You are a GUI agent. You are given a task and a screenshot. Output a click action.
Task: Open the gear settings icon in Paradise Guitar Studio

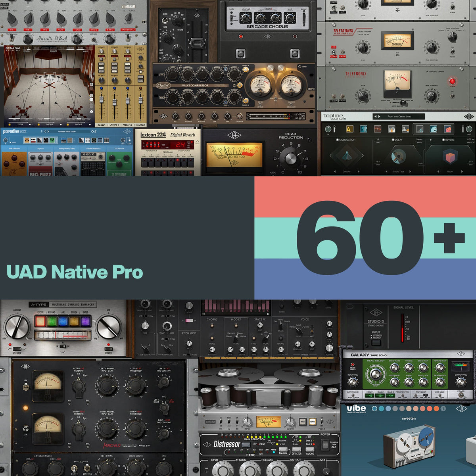pos(93,131)
